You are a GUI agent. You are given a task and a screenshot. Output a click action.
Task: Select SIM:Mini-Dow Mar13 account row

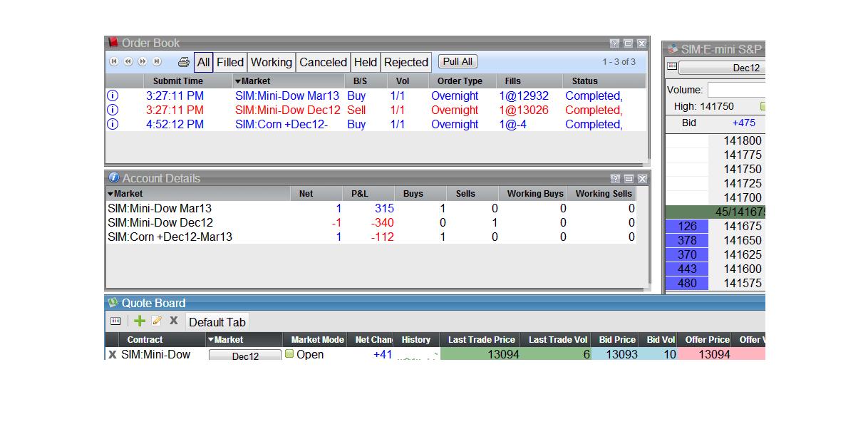point(371,209)
